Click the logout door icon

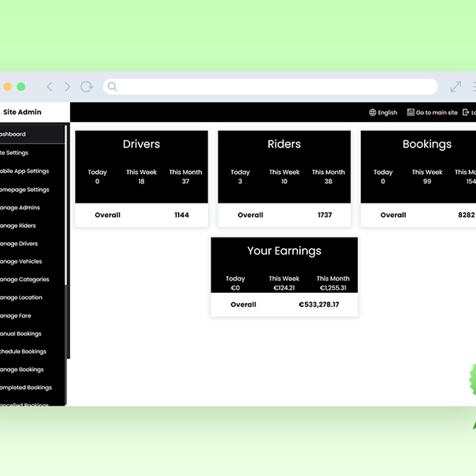click(466, 113)
